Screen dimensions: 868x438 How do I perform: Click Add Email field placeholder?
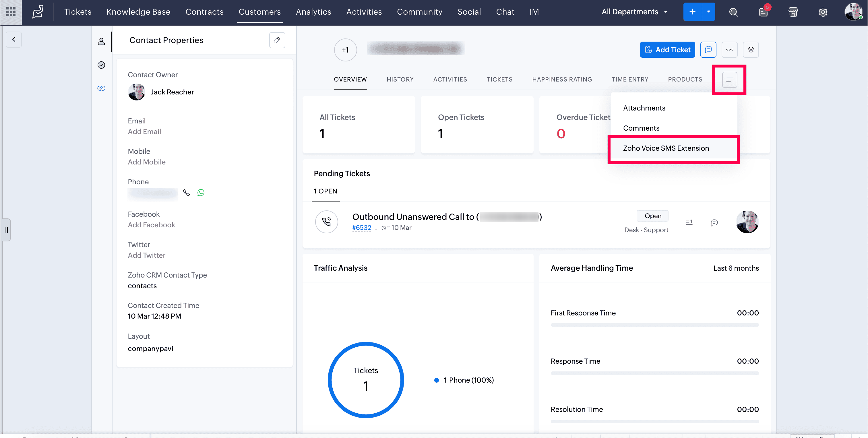tap(144, 132)
